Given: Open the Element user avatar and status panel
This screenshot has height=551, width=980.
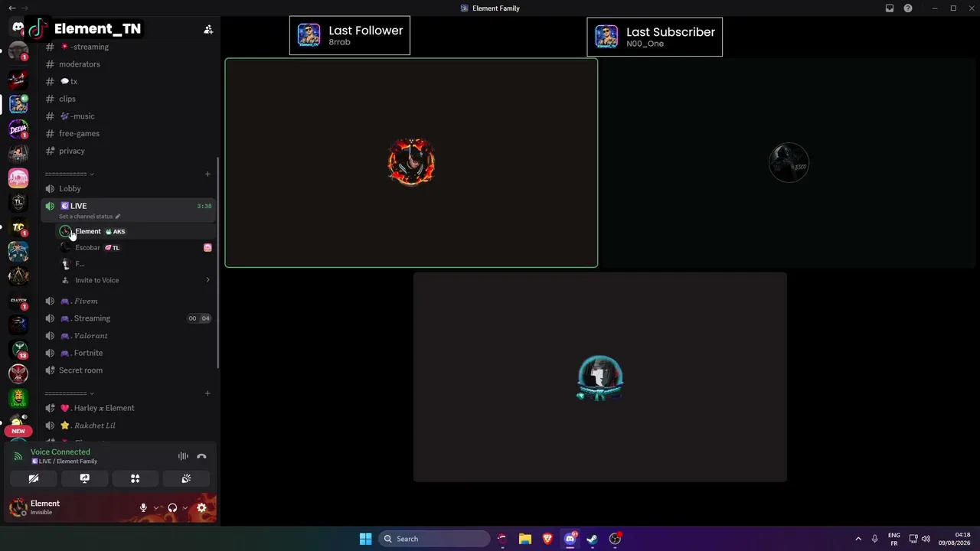Looking at the screenshot, I should pyautogui.click(x=46, y=507).
